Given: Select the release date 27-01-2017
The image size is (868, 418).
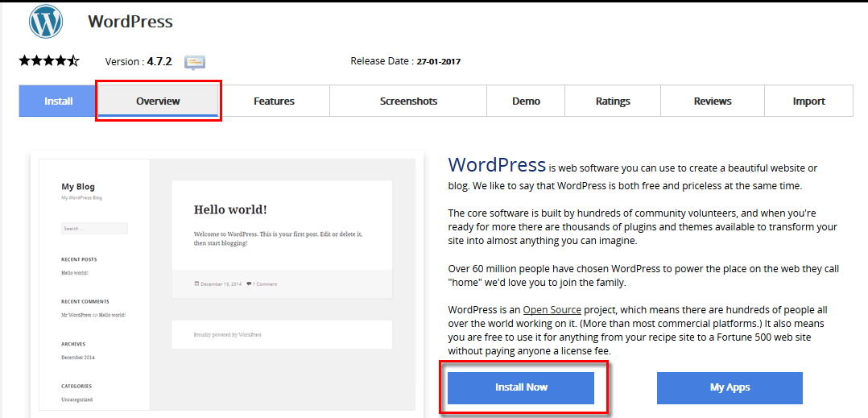Looking at the screenshot, I should tap(439, 61).
